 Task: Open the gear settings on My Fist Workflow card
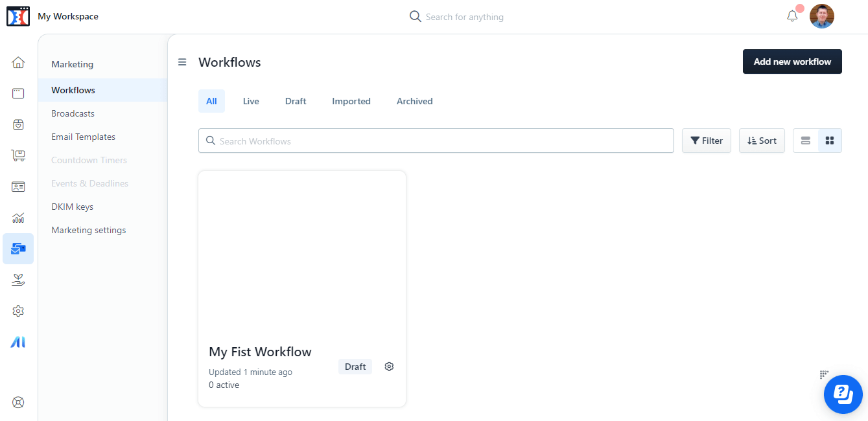[x=389, y=366]
